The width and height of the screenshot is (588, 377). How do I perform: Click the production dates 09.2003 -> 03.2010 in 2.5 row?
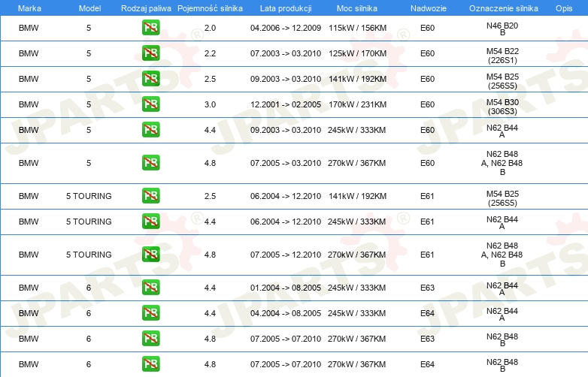[286, 79]
